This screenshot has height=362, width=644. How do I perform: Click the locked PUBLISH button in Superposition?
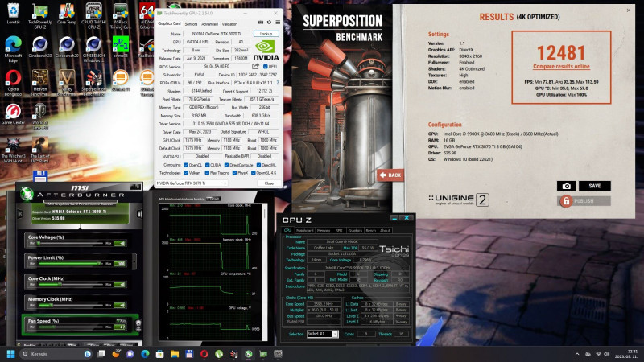point(584,201)
